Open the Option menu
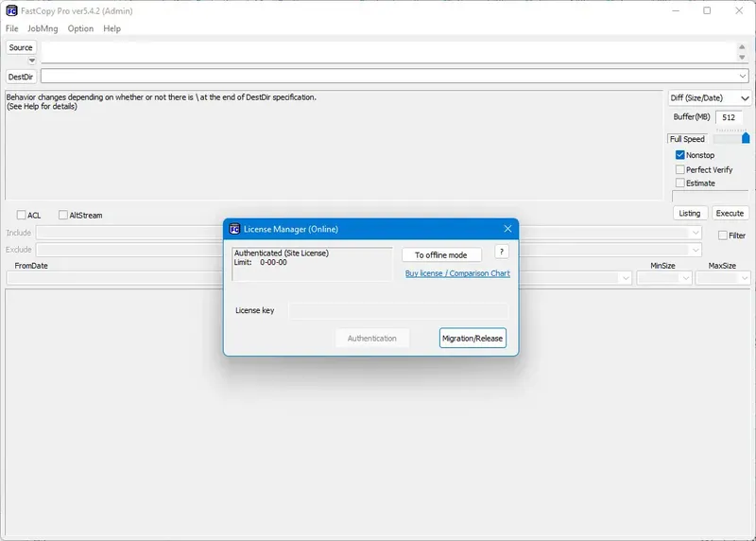756x541 pixels. (x=80, y=28)
